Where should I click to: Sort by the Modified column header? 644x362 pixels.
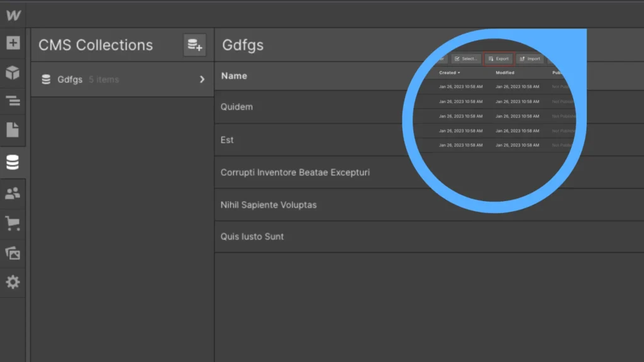505,73
